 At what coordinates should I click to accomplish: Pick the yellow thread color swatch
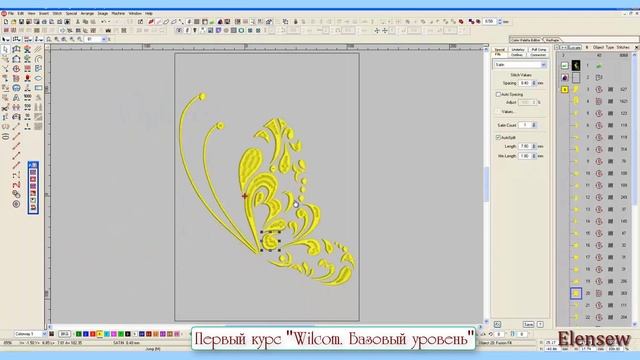click(x=100, y=334)
